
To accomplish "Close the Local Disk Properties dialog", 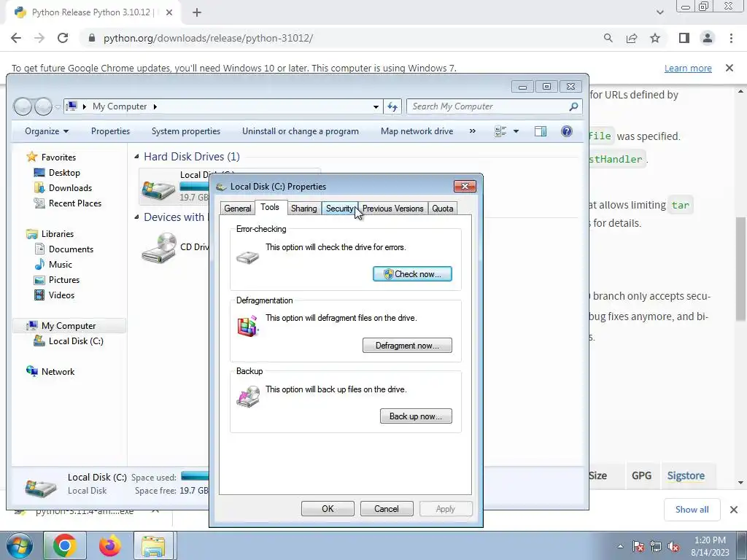I will (x=465, y=186).
